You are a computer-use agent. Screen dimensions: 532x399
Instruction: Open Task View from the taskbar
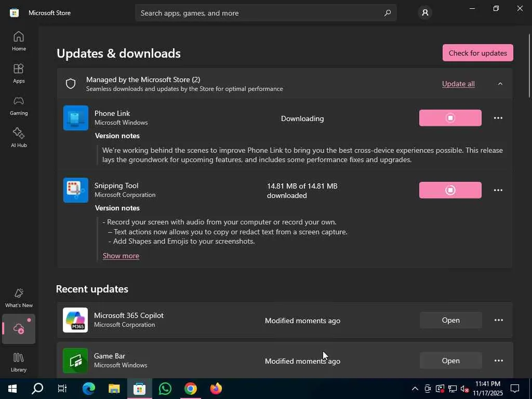click(62, 389)
